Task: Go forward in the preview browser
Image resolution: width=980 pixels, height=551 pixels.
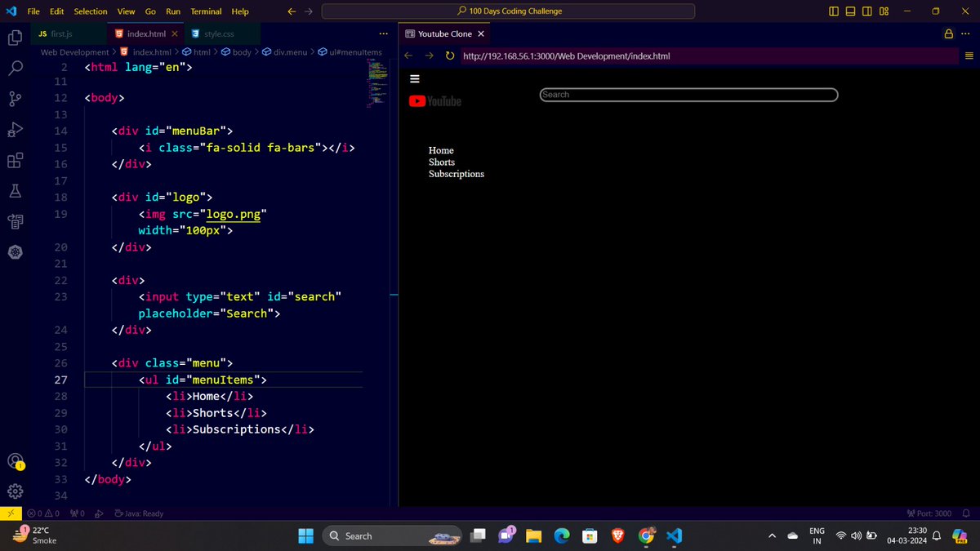Action: [x=430, y=56]
